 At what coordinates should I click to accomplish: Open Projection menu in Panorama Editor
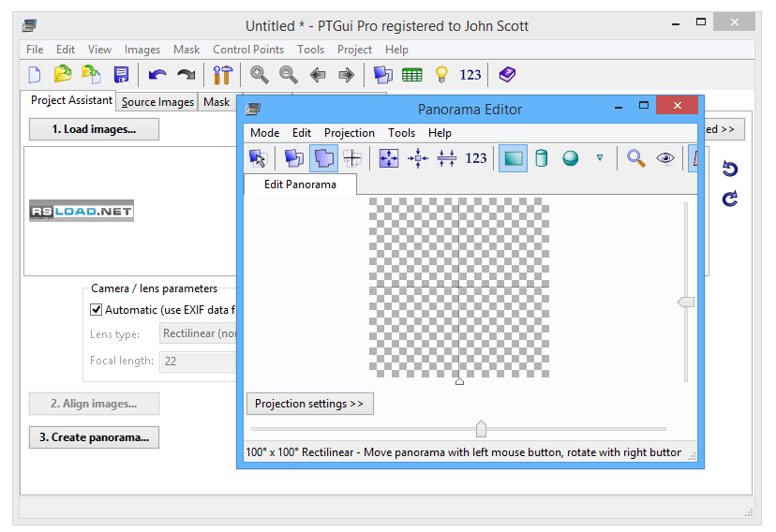350,133
